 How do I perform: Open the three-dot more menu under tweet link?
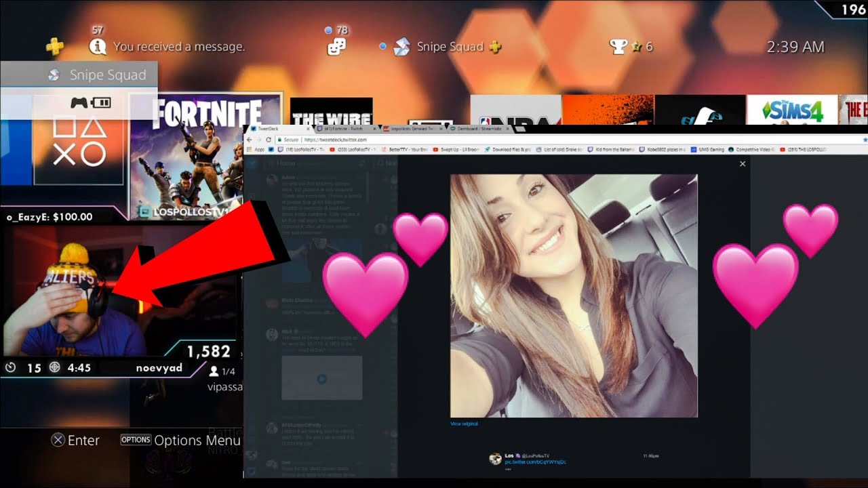pyautogui.click(x=508, y=469)
